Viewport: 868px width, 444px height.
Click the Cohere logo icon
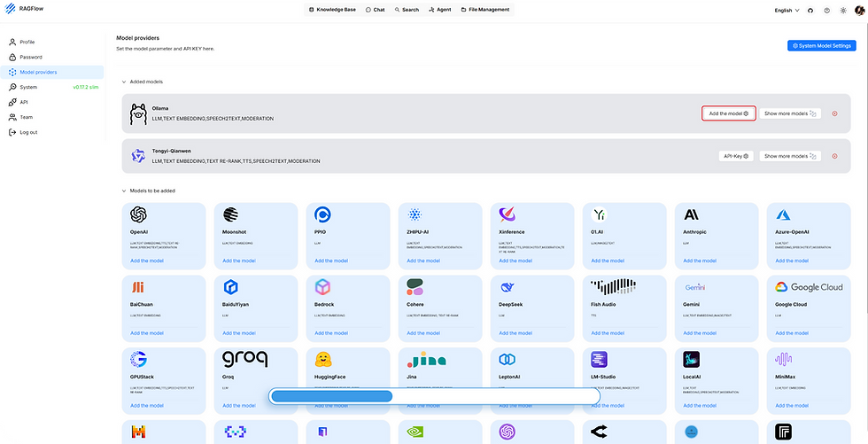[x=415, y=287]
